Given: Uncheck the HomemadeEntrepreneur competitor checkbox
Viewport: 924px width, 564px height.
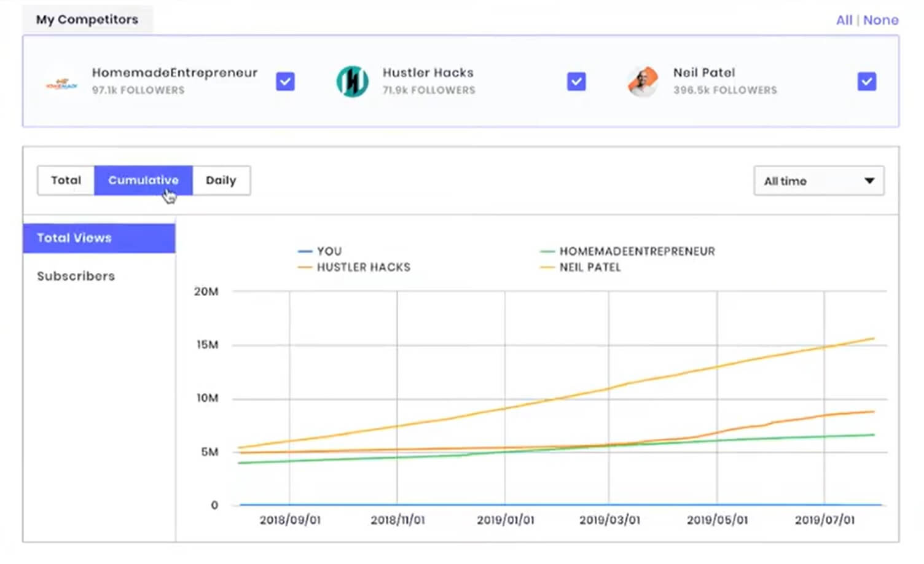Looking at the screenshot, I should pos(285,81).
